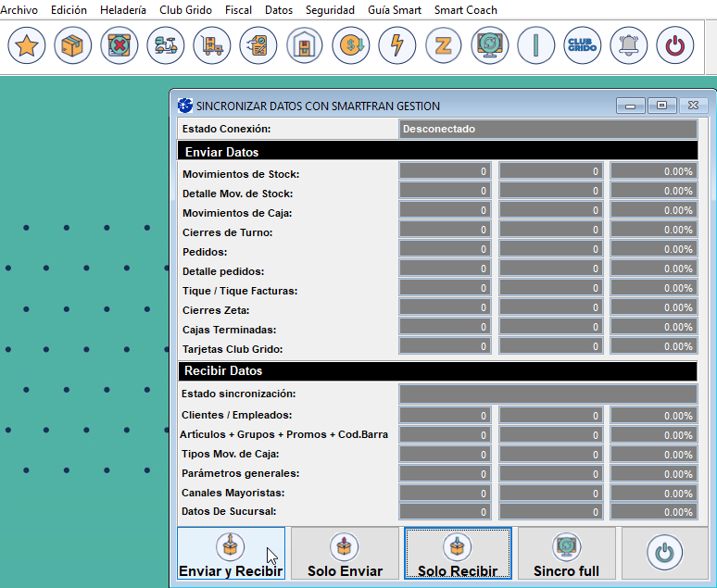Click the SmartFran logo in dialog title bar
Viewport: 717px width, 588px height.
coord(185,106)
